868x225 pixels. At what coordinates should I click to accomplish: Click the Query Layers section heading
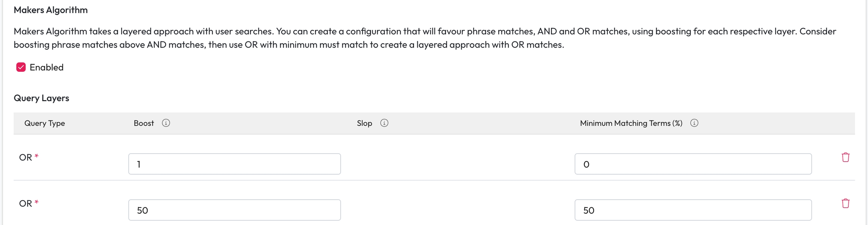click(41, 98)
